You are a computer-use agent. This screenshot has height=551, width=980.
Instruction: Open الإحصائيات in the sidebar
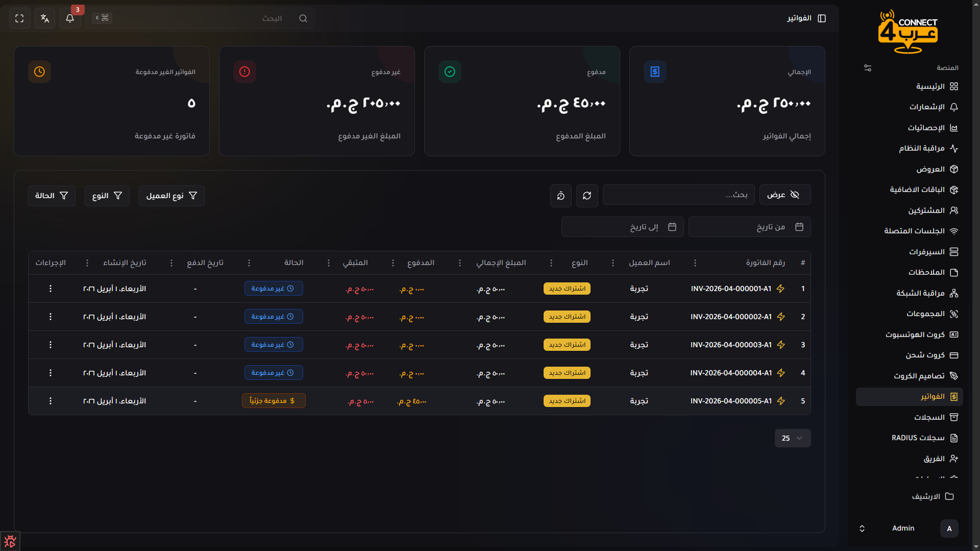(910, 128)
